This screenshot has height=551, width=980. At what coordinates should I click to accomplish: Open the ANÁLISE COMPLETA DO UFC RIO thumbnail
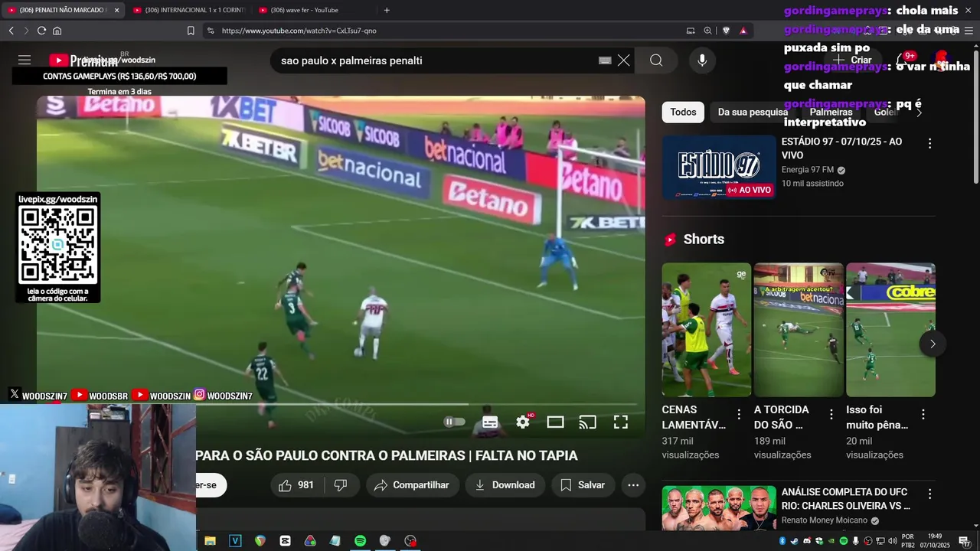point(719,508)
